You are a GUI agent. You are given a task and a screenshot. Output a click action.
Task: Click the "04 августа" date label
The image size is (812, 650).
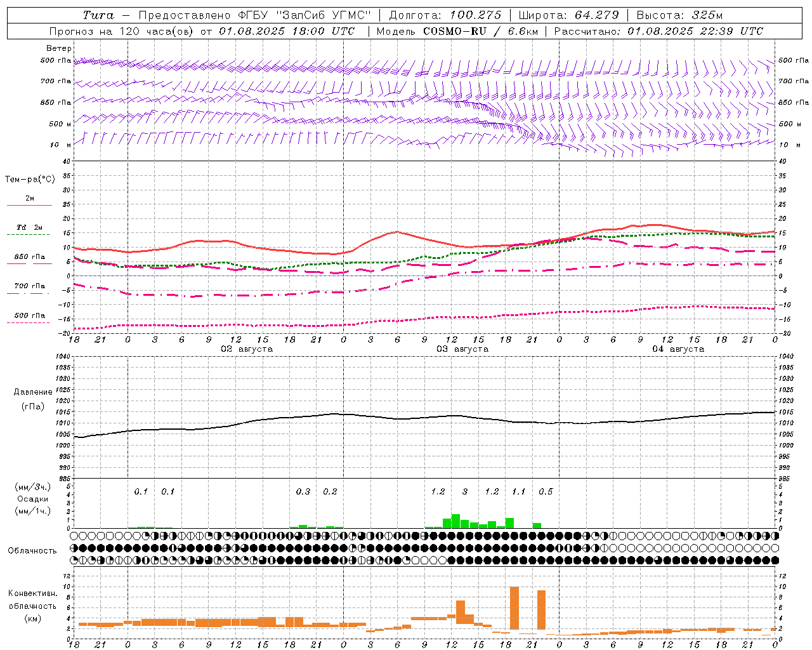tap(678, 349)
